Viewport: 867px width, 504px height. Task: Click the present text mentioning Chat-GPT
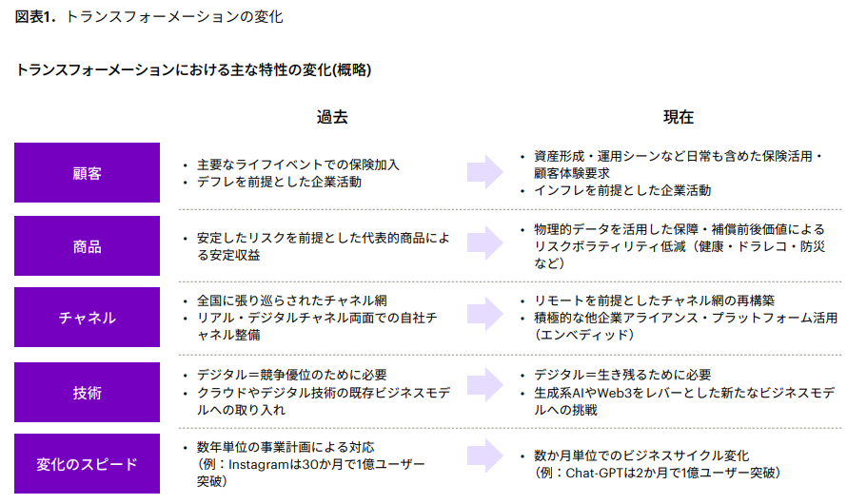658,473
